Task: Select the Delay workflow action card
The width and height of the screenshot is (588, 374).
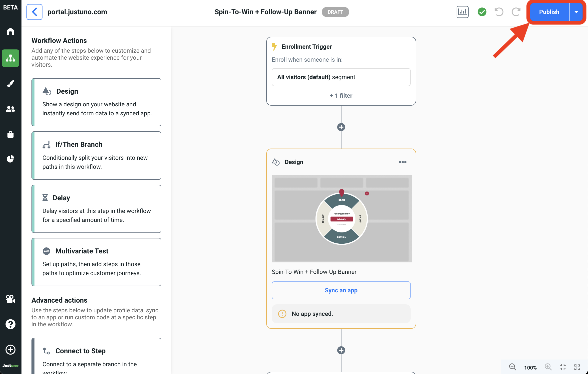Action: point(96,209)
